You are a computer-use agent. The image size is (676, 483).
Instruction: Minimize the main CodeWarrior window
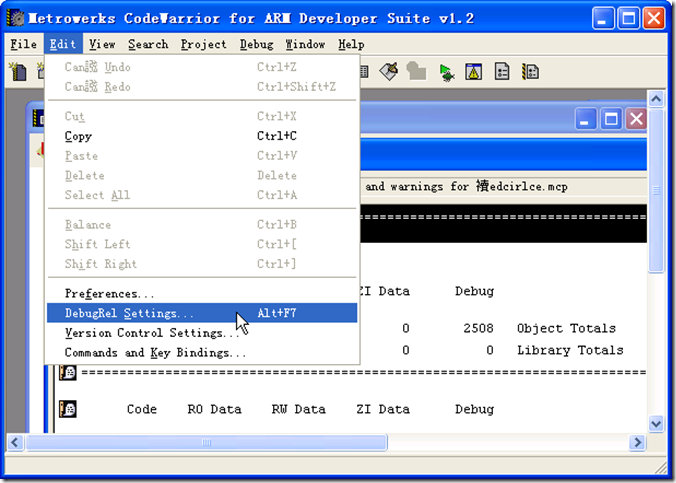click(x=603, y=18)
